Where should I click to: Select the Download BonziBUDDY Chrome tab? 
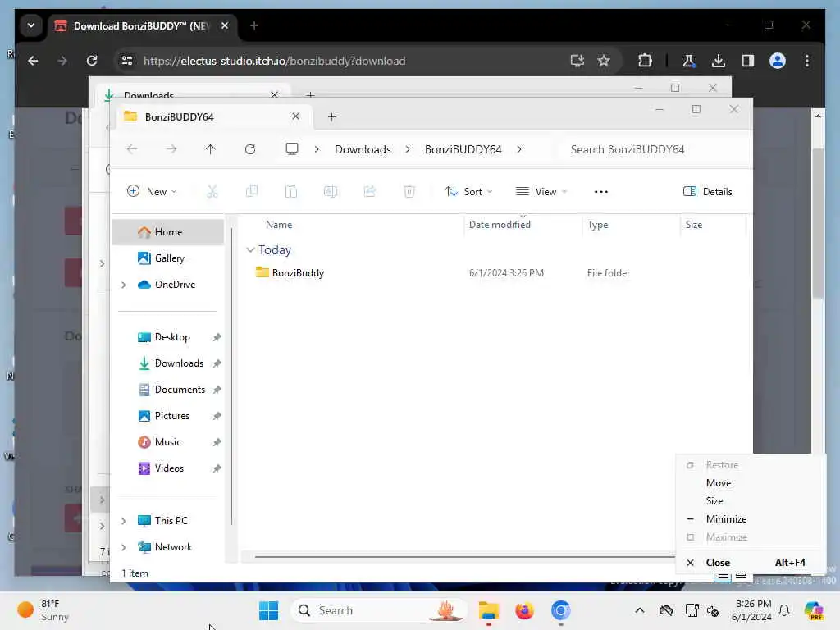click(x=142, y=25)
